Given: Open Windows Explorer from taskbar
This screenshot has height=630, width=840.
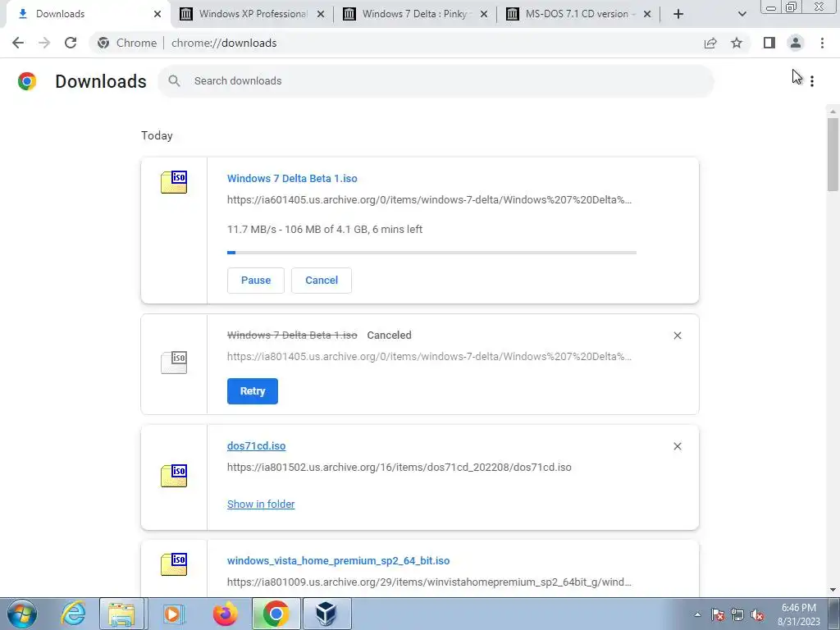Looking at the screenshot, I should point(122,614).
